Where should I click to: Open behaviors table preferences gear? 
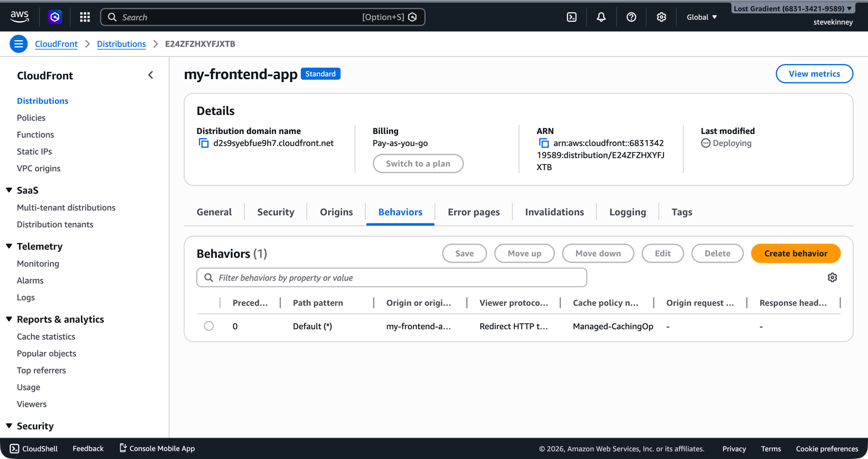click(832, 278)
